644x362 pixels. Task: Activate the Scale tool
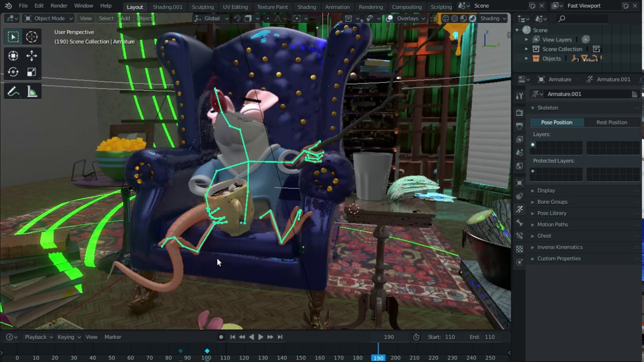point(32,72)
